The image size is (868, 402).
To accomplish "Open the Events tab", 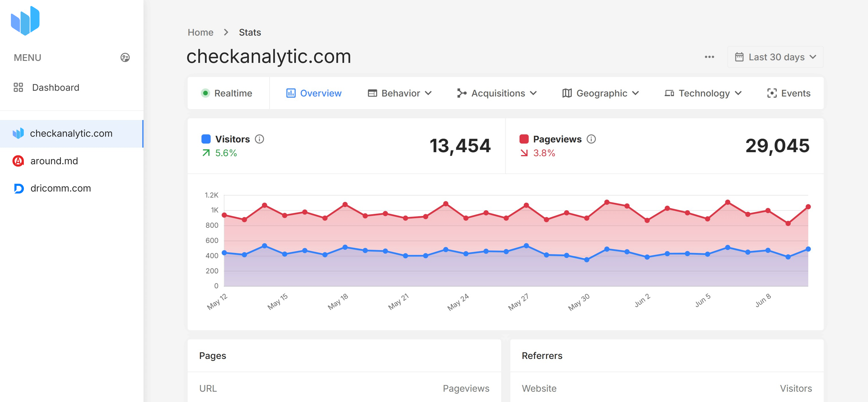I will (x=789, y=93).
